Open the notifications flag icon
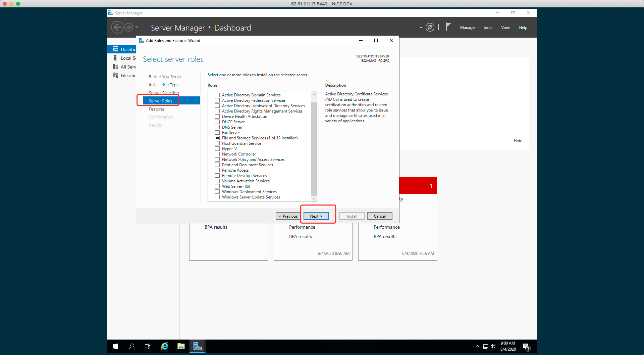 [x=448, y=27]
